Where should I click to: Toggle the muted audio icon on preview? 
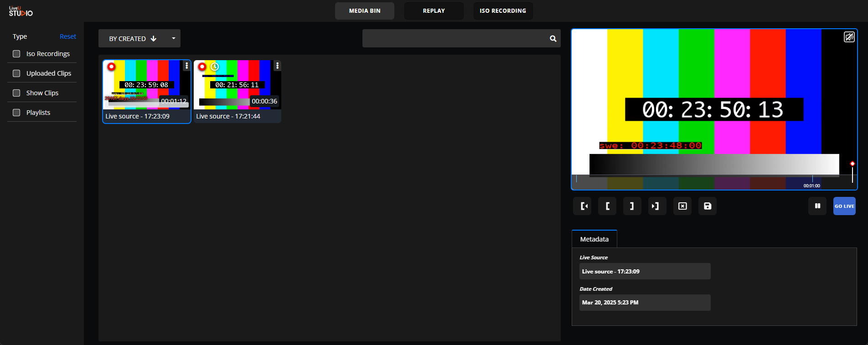[849, 37]
